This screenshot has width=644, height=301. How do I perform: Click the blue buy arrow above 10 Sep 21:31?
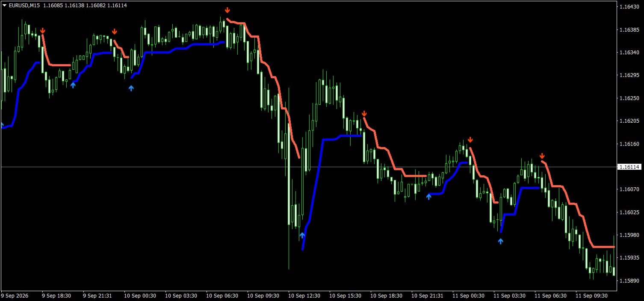coord(428,197)
